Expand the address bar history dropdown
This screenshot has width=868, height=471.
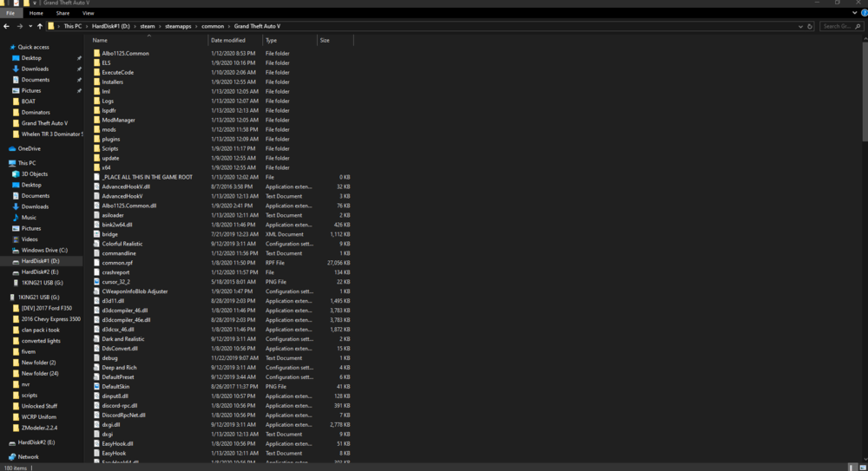click(x=800, y=26)
